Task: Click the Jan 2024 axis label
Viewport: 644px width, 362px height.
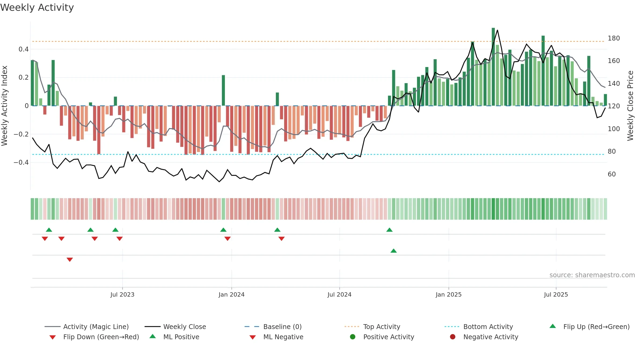Action: [232, 294]
